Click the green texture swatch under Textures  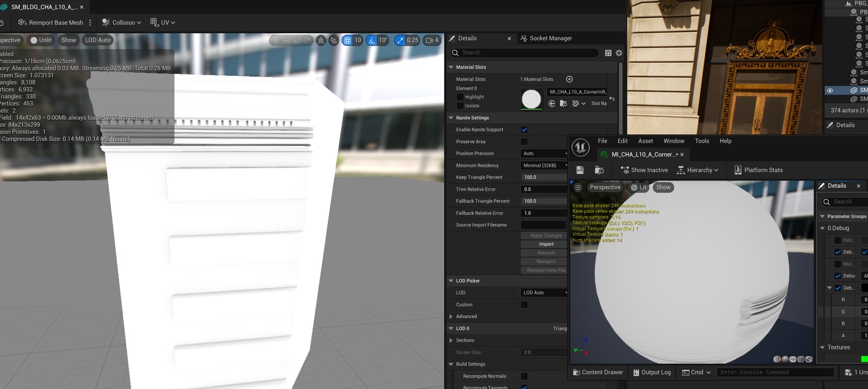(x=864, y=359)
